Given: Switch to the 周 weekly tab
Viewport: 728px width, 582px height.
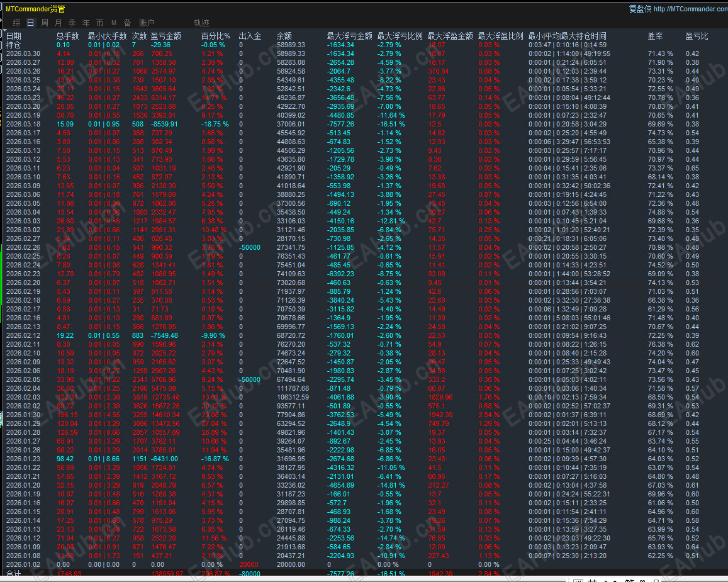Looking at the screenshot, I should coord(45,23).
